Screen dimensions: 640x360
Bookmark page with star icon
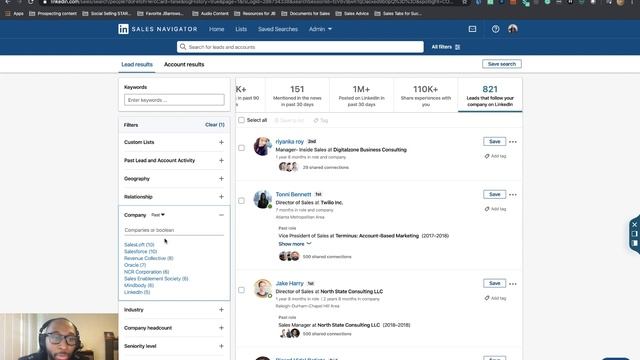click(464, 2)
